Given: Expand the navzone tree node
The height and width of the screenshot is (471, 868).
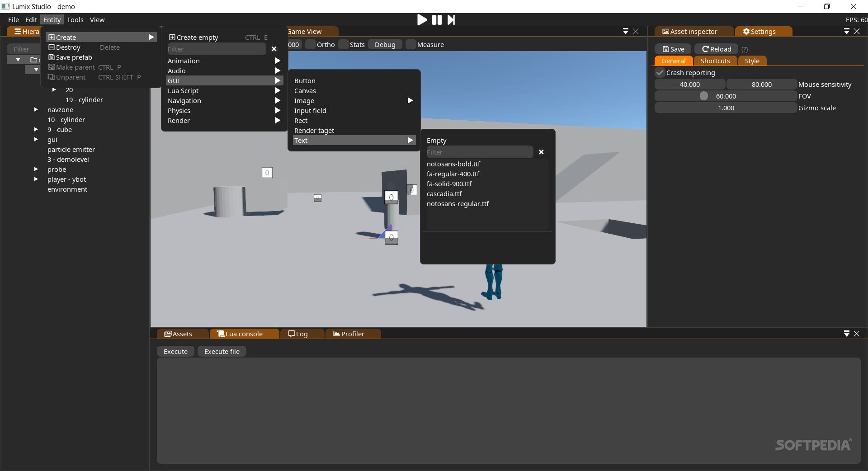Looking at the screenshot, I should point(36,109).
